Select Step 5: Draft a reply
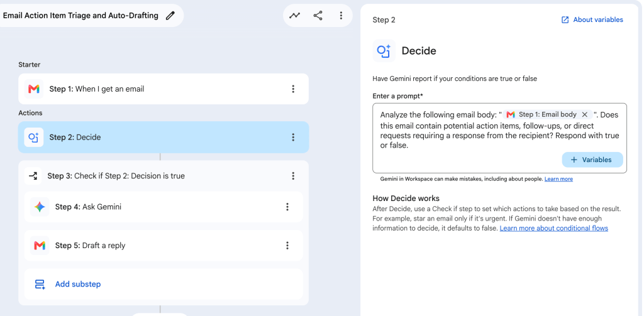 click(164, 246)
